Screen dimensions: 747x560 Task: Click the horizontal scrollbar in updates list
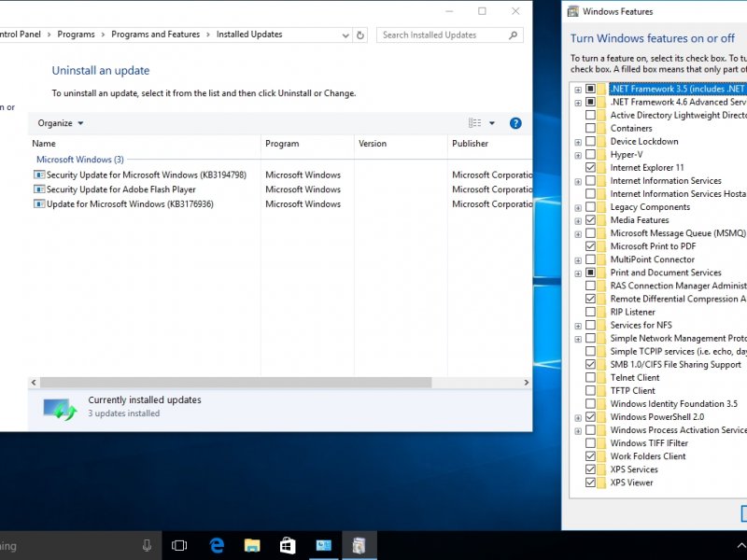click(x=236, y=383)
